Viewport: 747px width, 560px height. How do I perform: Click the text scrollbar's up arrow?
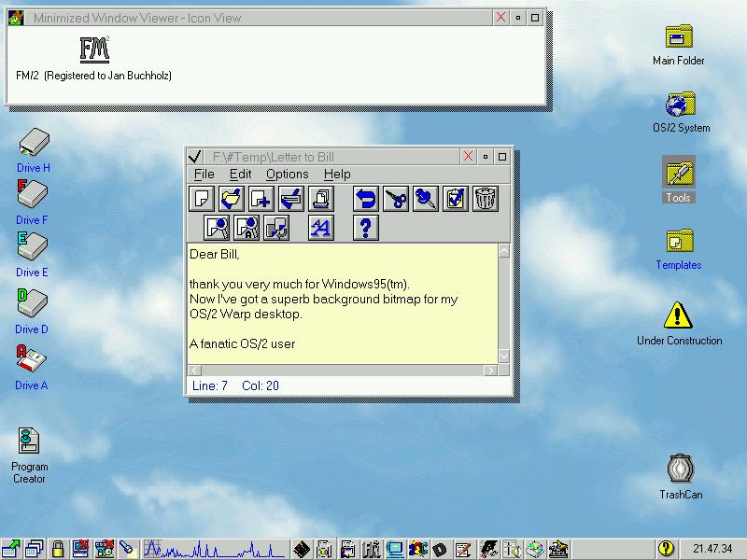click(504, 250)
